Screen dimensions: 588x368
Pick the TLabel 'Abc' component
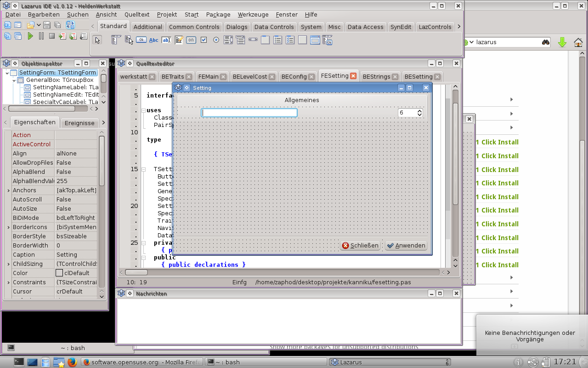[x=153, y=40]
